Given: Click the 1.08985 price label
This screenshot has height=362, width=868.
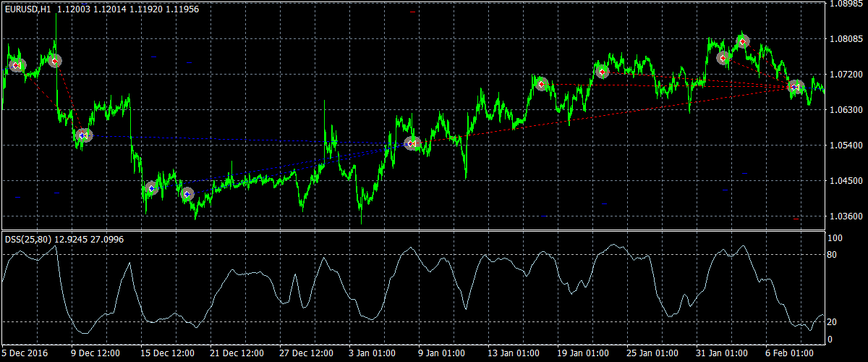Looking at the screenshot, I should coord(846,4).
